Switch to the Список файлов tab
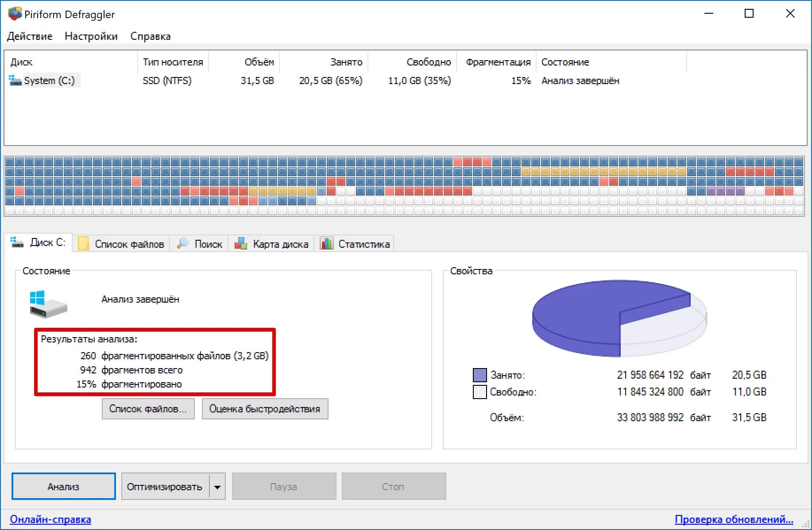Viewport: 812px width, 530px height. click(121, 244)
